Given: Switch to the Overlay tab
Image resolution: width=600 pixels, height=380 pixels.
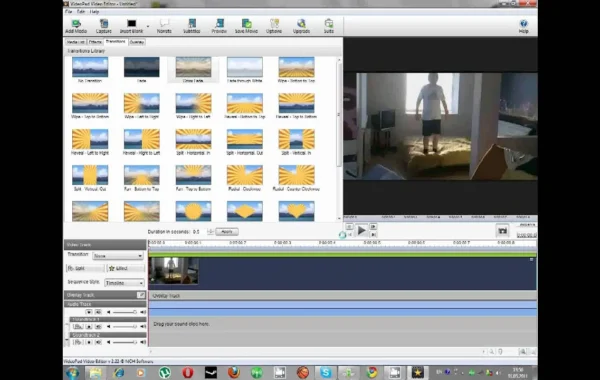Looking at the screenshot, I should click(x=137, y=42).
